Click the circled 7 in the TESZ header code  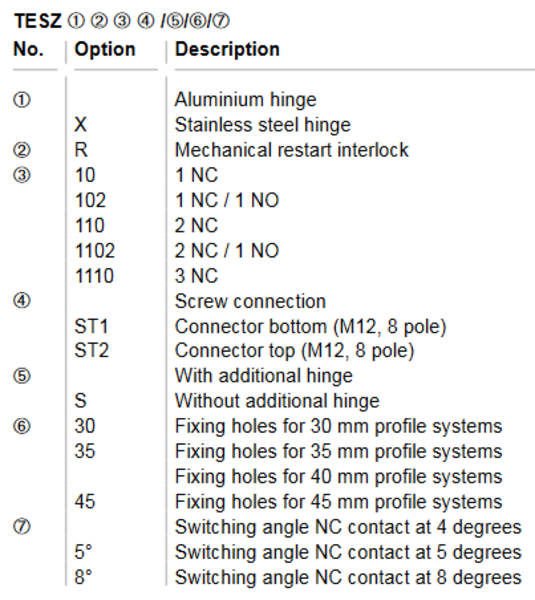[x=221, y=21]
